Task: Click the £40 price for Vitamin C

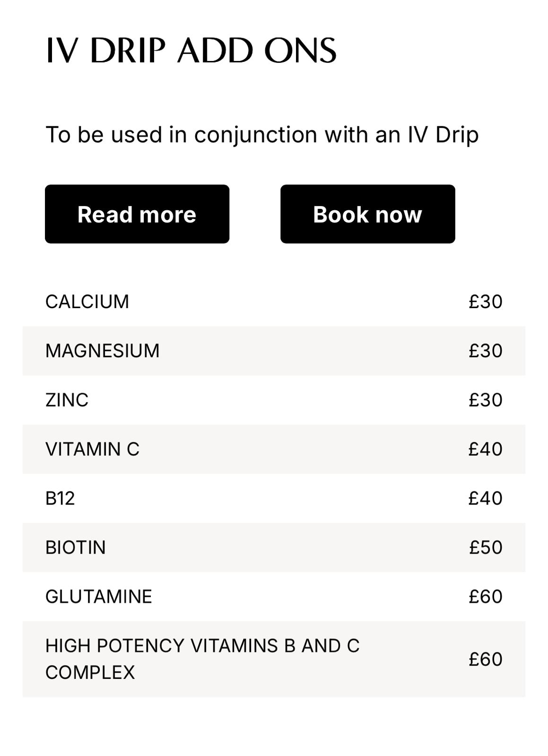Action: [486, 449]
